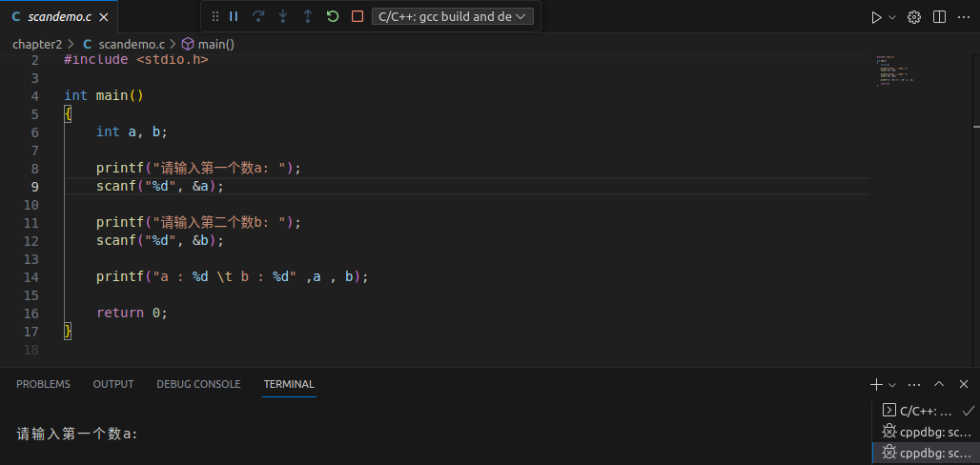Click printf '请输入第一个数a' line
The width and height of the screenshot is (980, 465).
pyautogui.click(x=198, y=168)
